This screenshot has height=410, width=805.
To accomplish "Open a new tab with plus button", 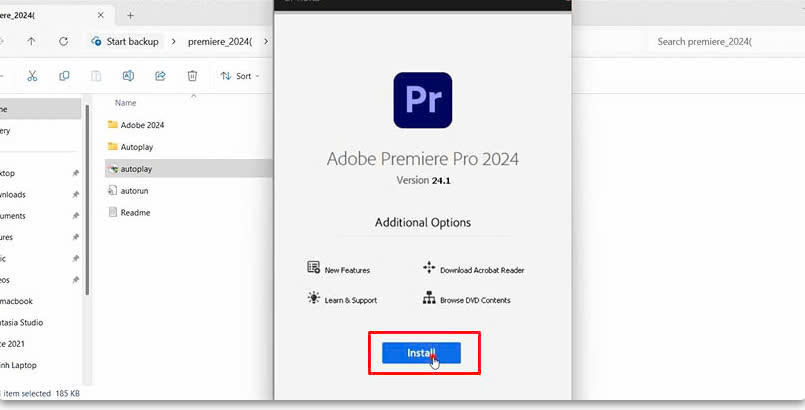I will [x=131, y=15].
